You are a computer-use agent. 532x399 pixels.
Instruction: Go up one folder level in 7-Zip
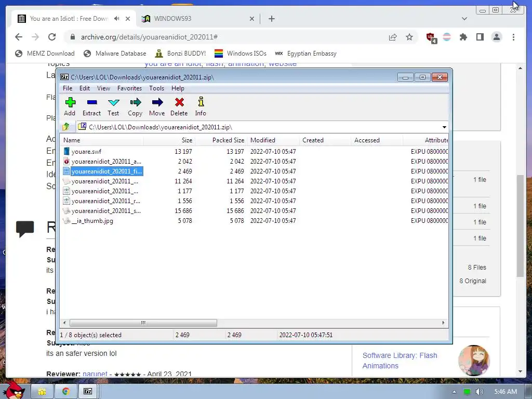[x=66, y=127]
